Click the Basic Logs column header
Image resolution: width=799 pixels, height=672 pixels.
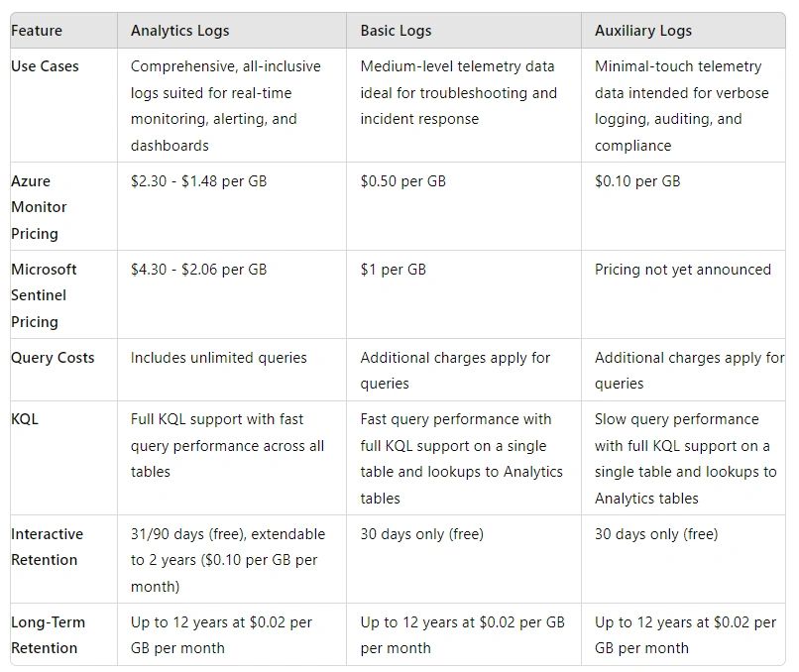(396, 31)
